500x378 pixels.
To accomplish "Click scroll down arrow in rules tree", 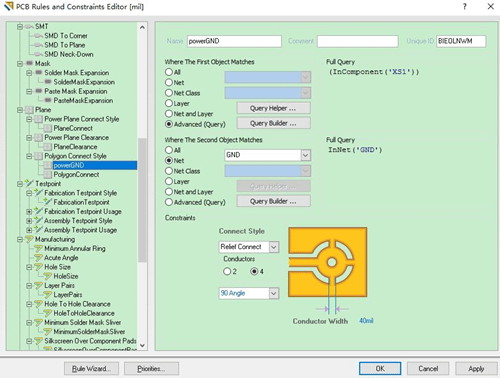I will pos(142,346).
